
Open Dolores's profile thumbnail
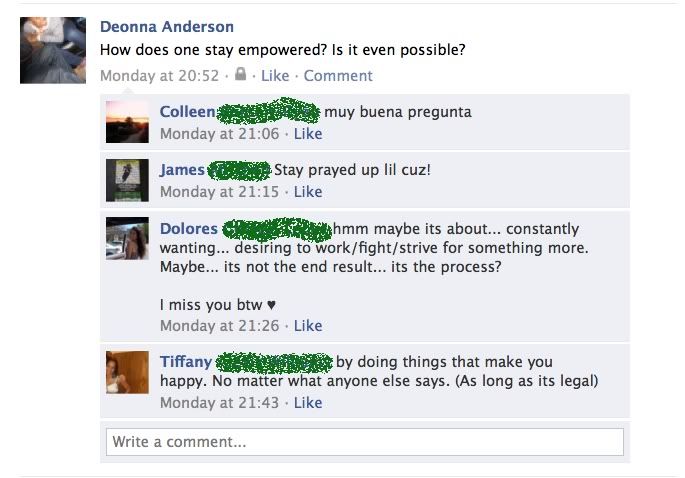click(127, 238)
